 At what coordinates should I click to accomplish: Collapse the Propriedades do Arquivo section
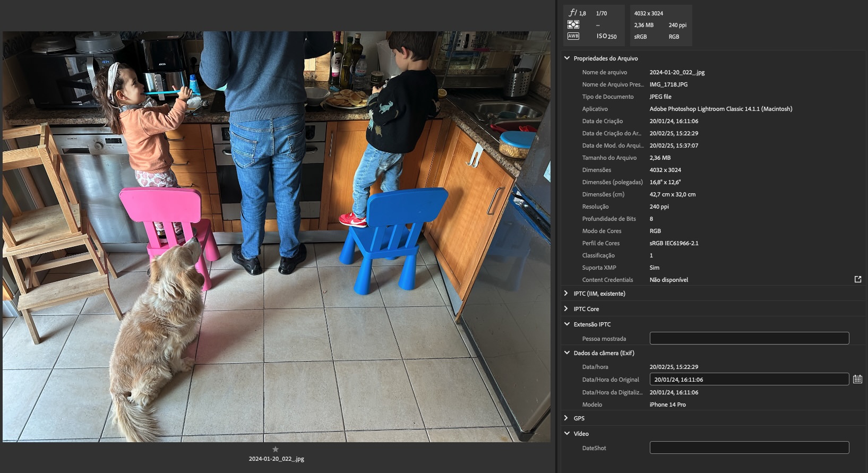(567, 58)
